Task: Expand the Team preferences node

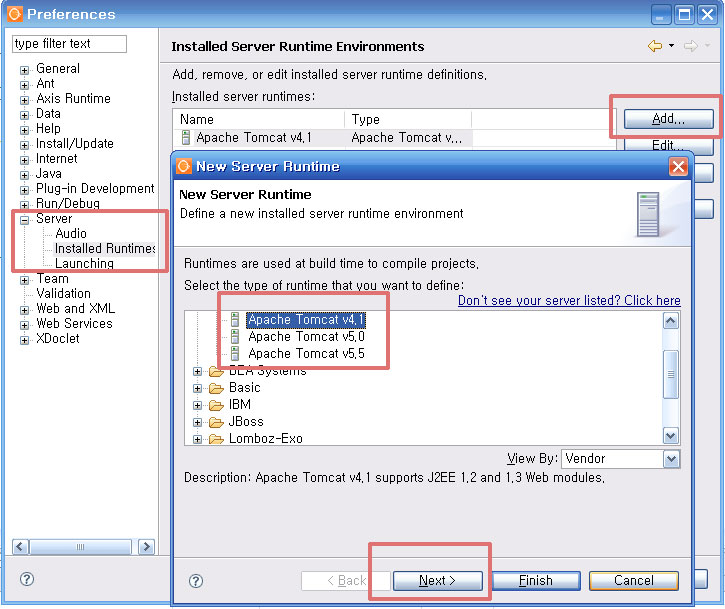Action: 25,280
